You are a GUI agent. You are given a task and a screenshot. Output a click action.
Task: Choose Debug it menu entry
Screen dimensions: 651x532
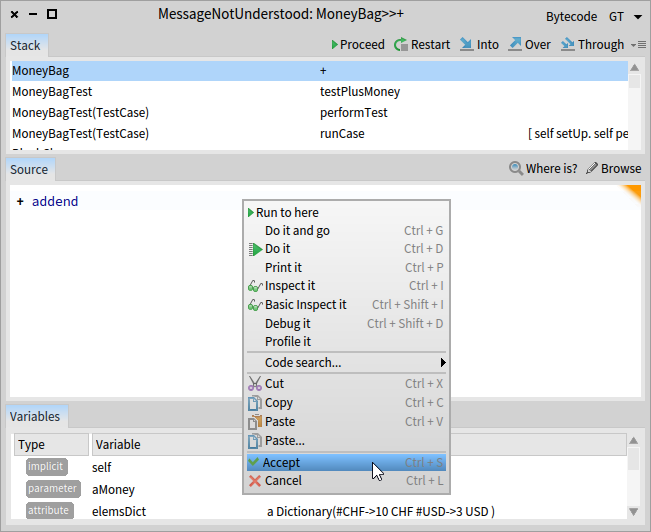click(x=346, y=324)
